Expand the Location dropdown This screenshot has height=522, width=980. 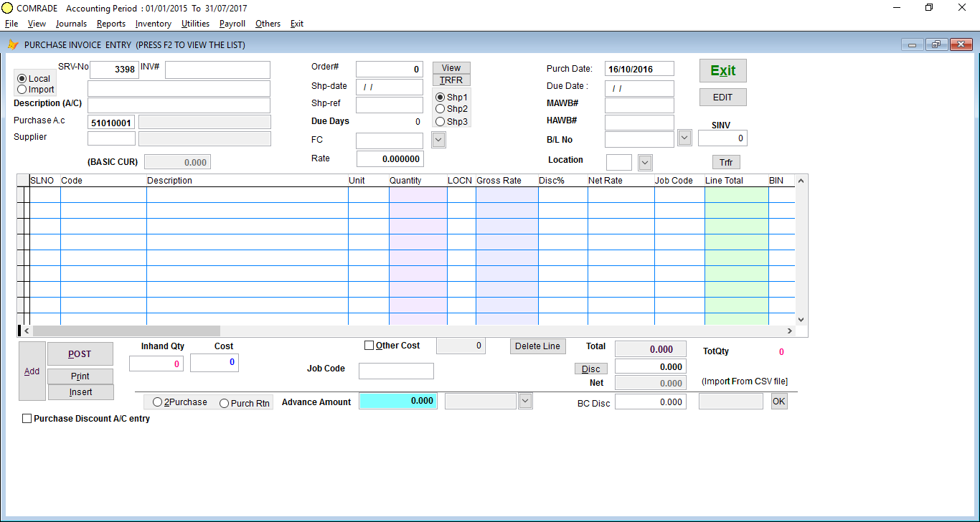pos(644,162)
